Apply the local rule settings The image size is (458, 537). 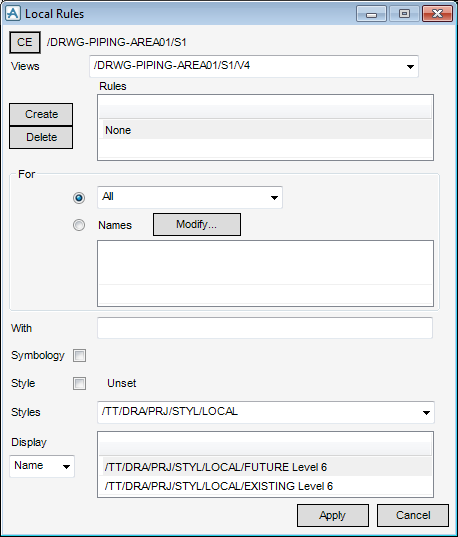333,515
